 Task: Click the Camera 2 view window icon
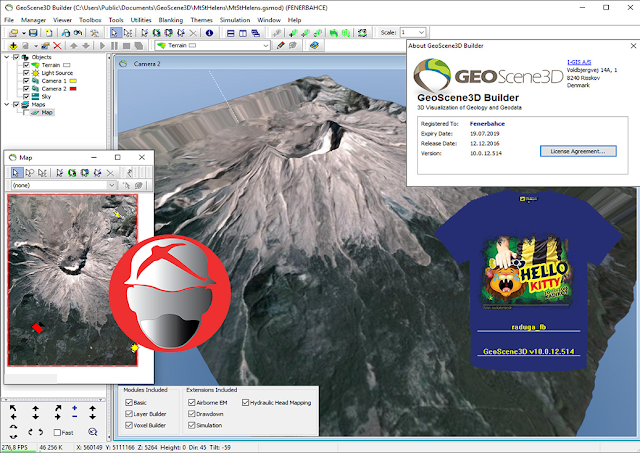123,64
